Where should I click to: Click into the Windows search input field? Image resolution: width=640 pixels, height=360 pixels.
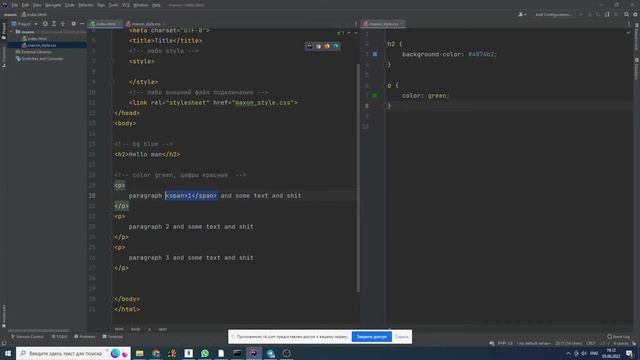(x=73, y=353)
